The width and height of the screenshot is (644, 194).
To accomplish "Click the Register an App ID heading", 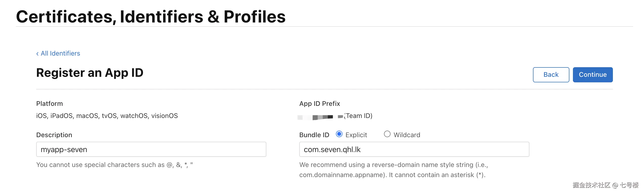I will tap(90, 73).
